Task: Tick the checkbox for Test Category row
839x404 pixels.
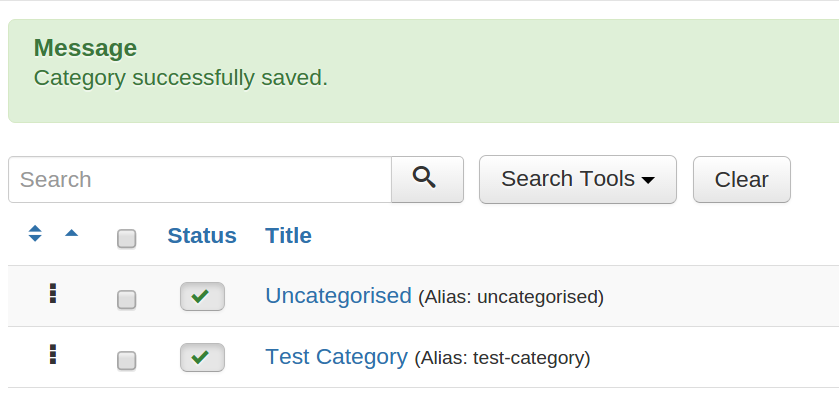Action: 127,360
